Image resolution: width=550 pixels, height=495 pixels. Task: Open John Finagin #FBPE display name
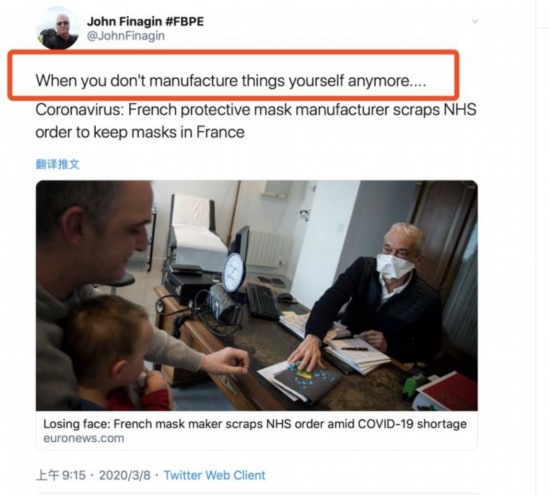(x=145, y=21)
